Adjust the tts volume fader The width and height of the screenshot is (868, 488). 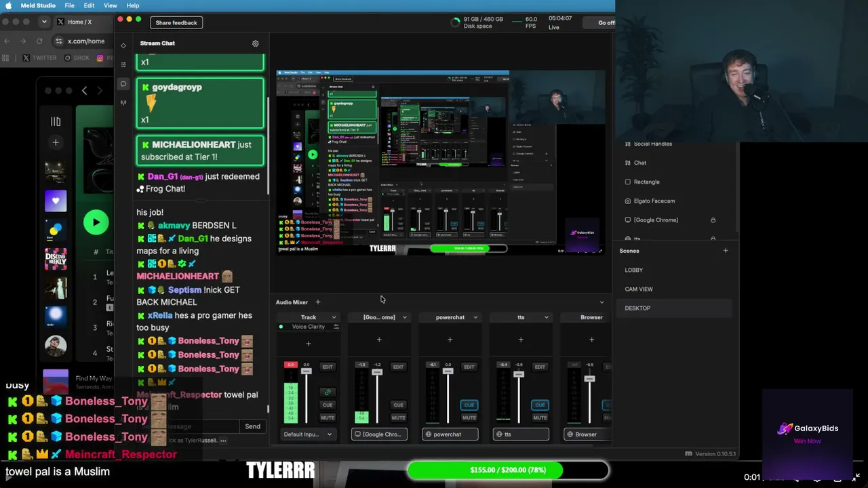519,374
